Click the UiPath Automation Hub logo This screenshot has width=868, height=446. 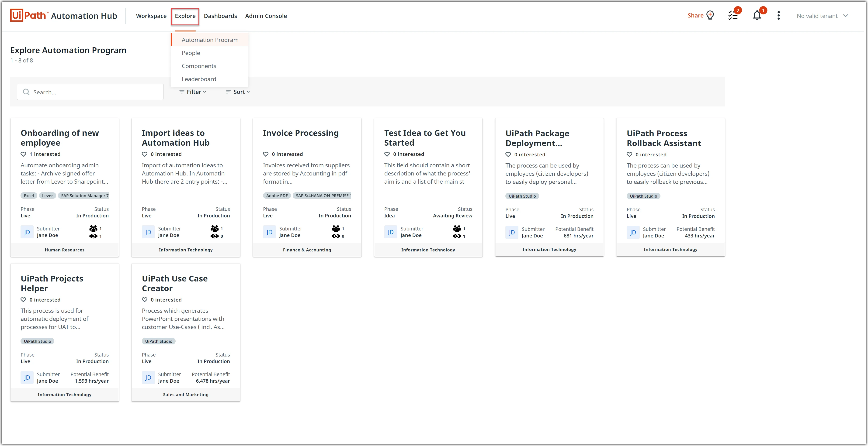[x=63, y=15]
